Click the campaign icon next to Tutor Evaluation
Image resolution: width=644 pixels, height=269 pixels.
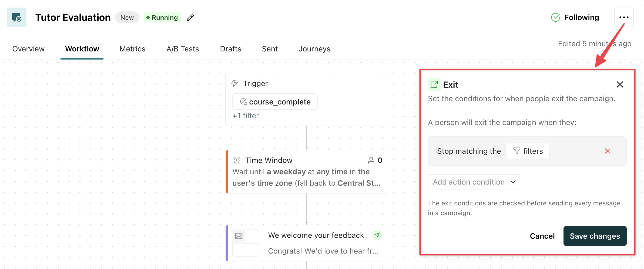click(x=17, y=17)
